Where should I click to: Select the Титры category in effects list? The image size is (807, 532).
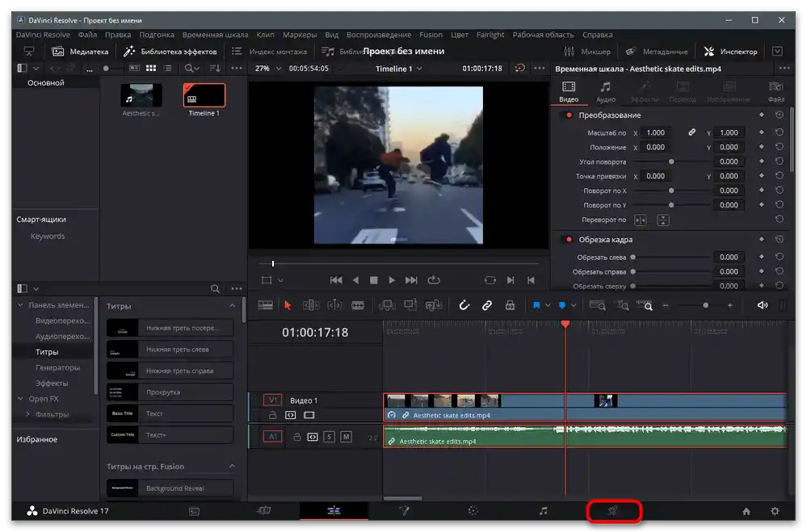click(47, 352)
